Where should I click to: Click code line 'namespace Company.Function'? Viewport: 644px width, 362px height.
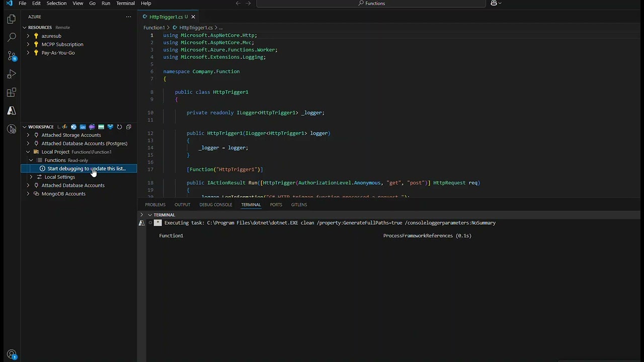coord(201,71)
